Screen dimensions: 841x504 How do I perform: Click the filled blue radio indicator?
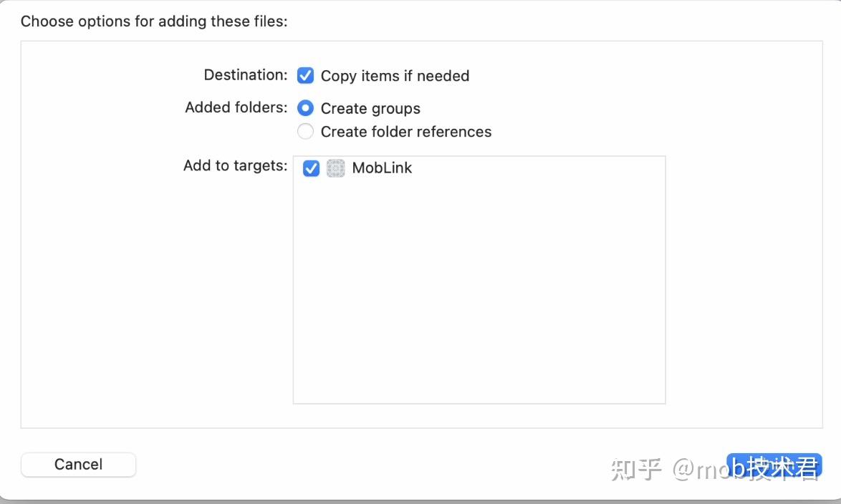pyautogui.click(x=306, y=107)
